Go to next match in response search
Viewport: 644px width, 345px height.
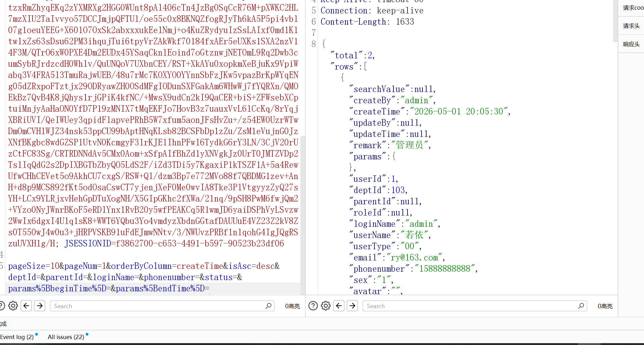[352, 306]
